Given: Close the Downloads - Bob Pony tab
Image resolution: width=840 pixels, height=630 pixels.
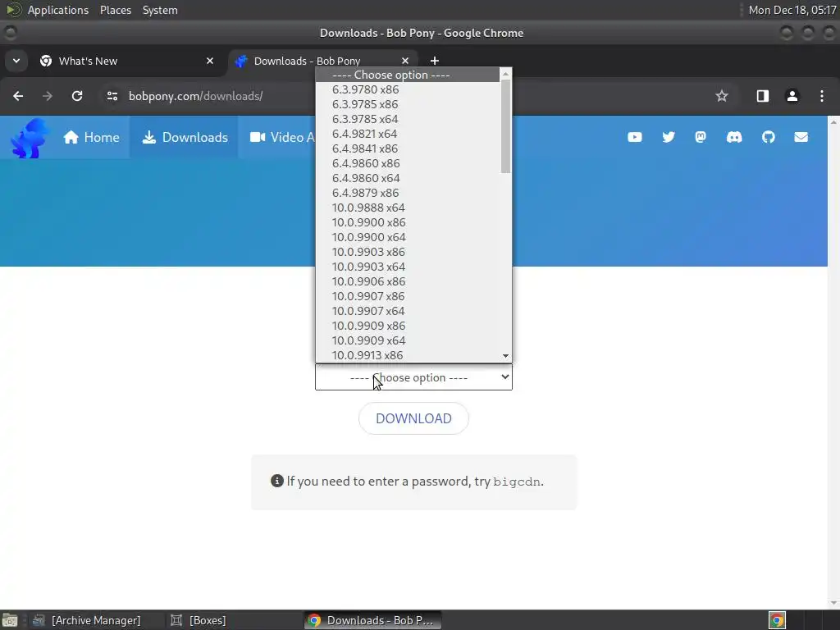Looking at the screenshot, I should coord(405,61).
